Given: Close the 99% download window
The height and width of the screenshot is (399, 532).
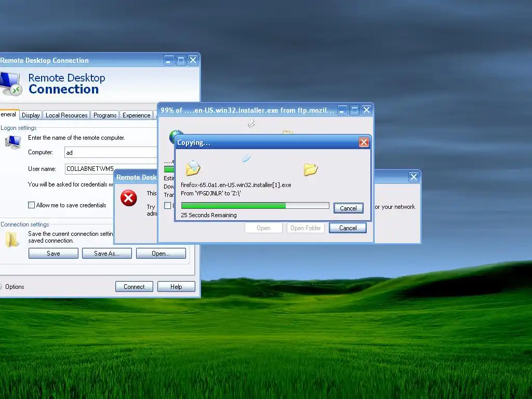Looking at the screenshot, I should click(x=366, y=110).
